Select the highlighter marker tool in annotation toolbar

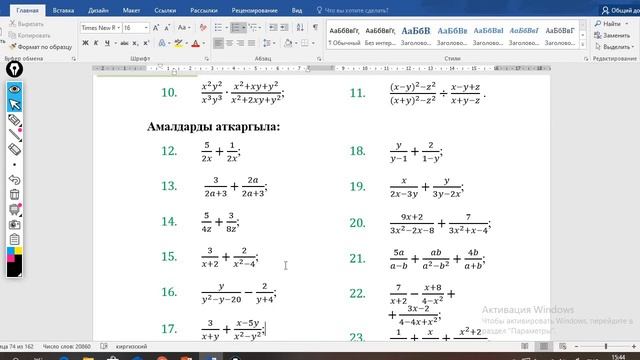click(x=14, y=120)
